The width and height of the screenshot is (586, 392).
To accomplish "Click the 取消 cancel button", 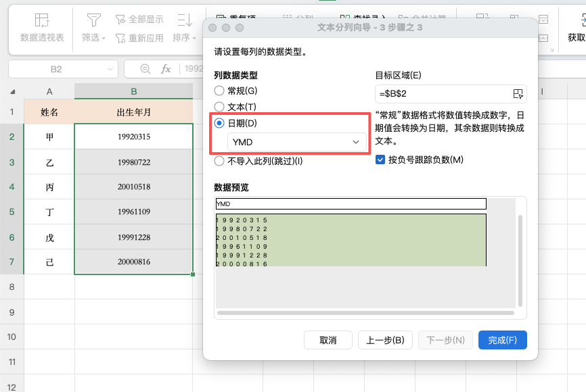I will click(328, 340).
